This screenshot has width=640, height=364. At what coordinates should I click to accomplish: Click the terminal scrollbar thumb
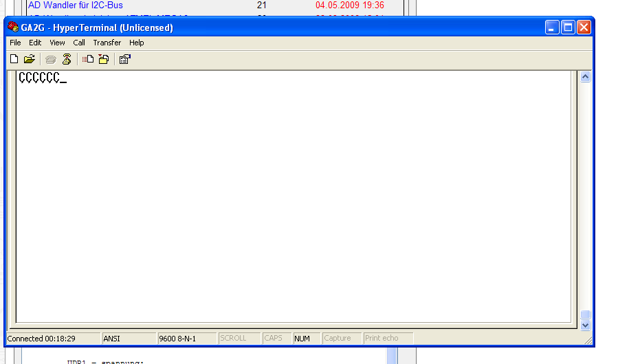point(585,315)
